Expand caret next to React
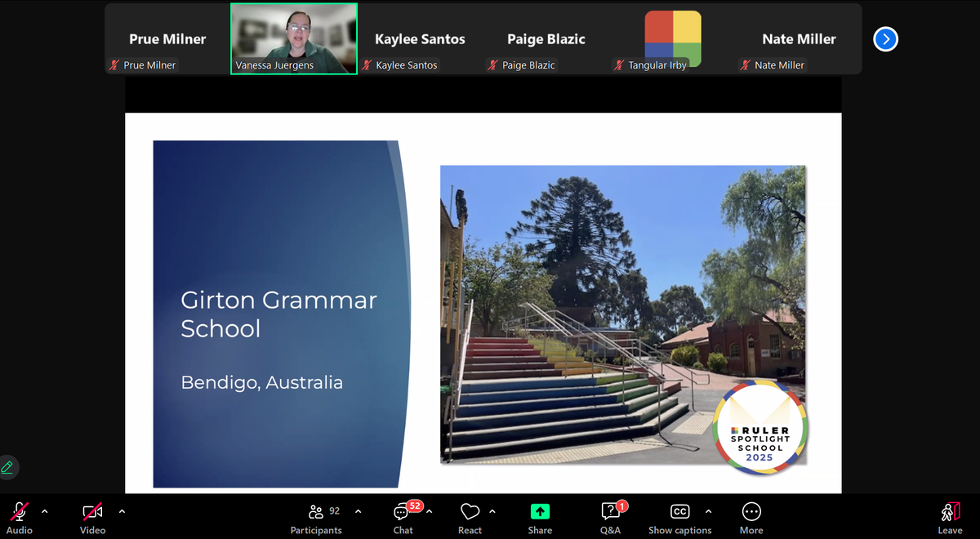This screenshot has width=980, height=539. pyautogui.click(x=492, y=511)
